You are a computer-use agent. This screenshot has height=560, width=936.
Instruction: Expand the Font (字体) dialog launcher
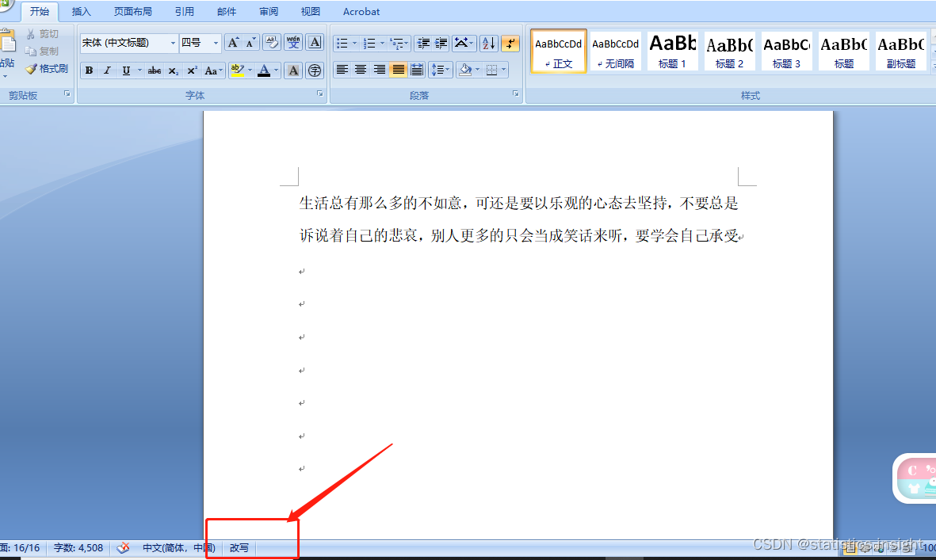320,93
